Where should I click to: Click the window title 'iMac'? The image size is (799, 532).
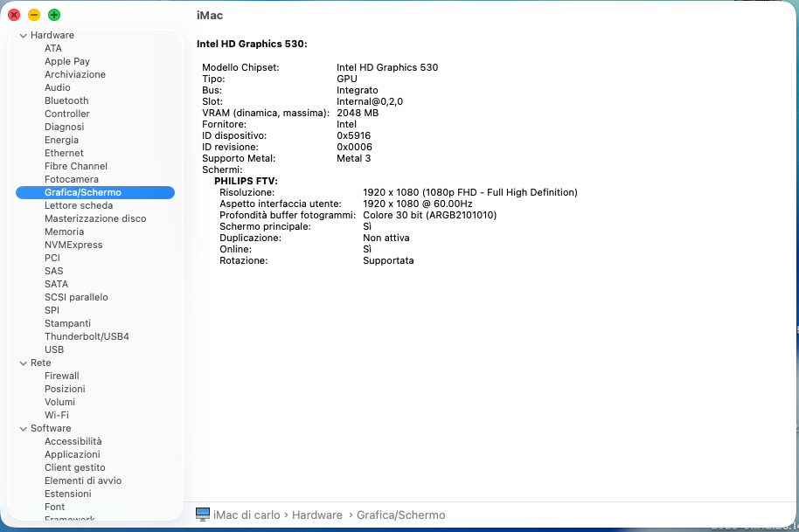coord(210,15)
